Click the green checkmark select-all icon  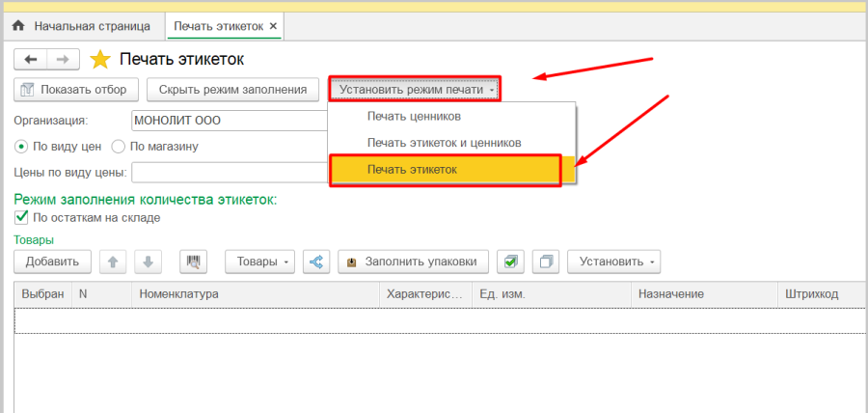click(511, 262)
